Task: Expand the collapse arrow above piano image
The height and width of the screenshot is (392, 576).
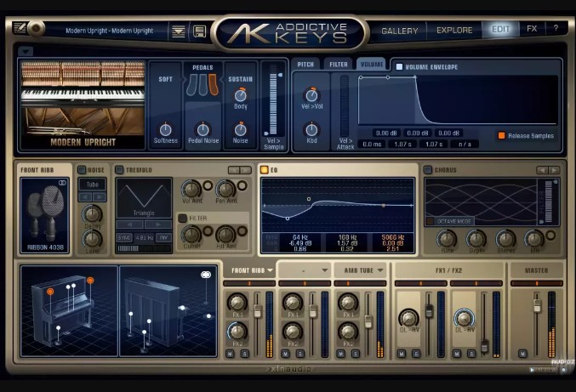Action: point(26,51)
